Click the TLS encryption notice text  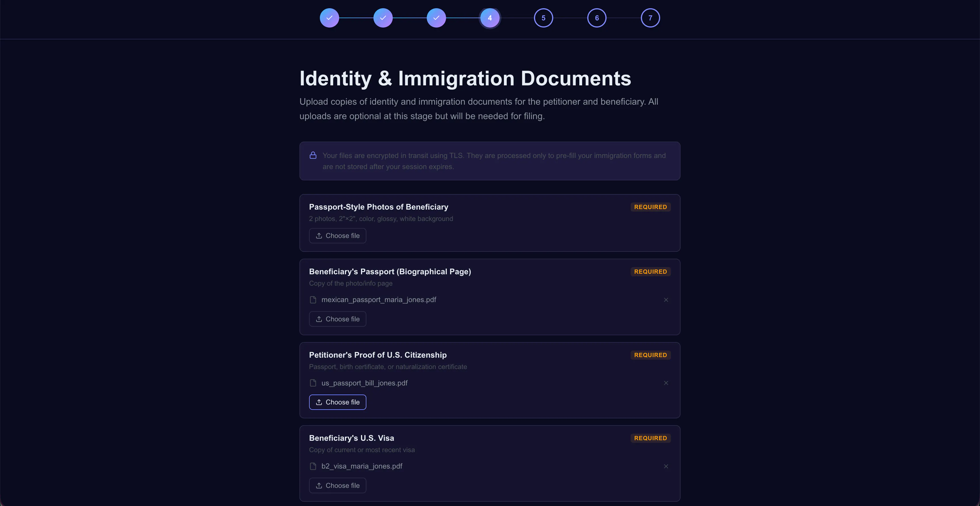[494, 161]
